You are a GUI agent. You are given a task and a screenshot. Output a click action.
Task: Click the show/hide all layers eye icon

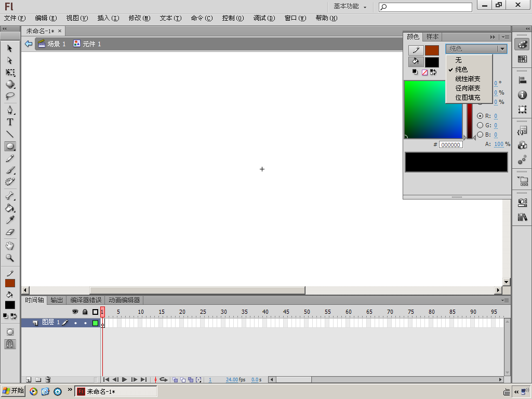pos(75,312)
